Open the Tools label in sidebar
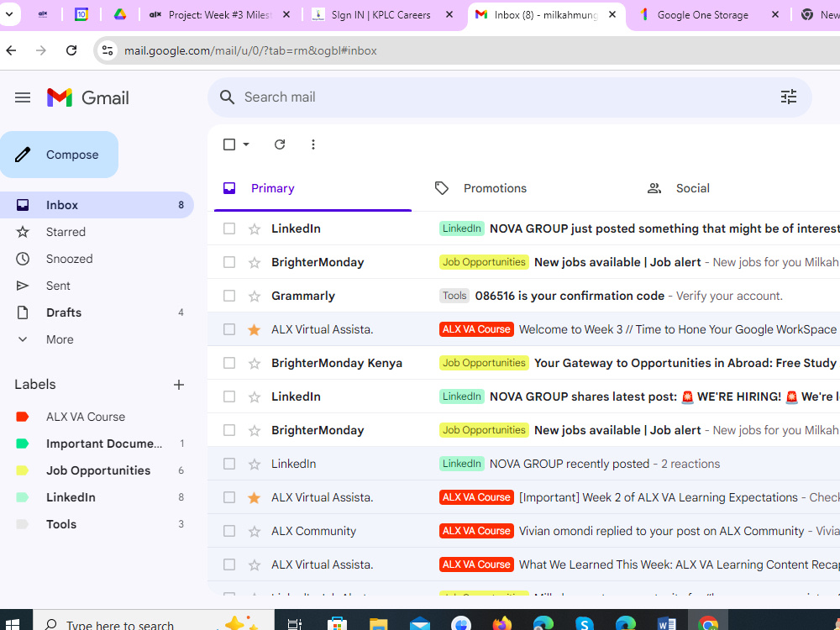 point(61,524)
